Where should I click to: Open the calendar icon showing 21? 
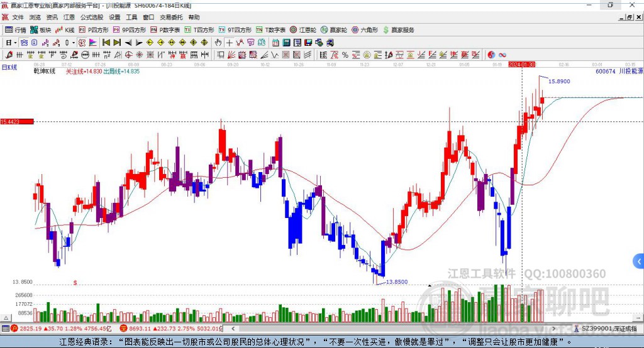point(275,42)
